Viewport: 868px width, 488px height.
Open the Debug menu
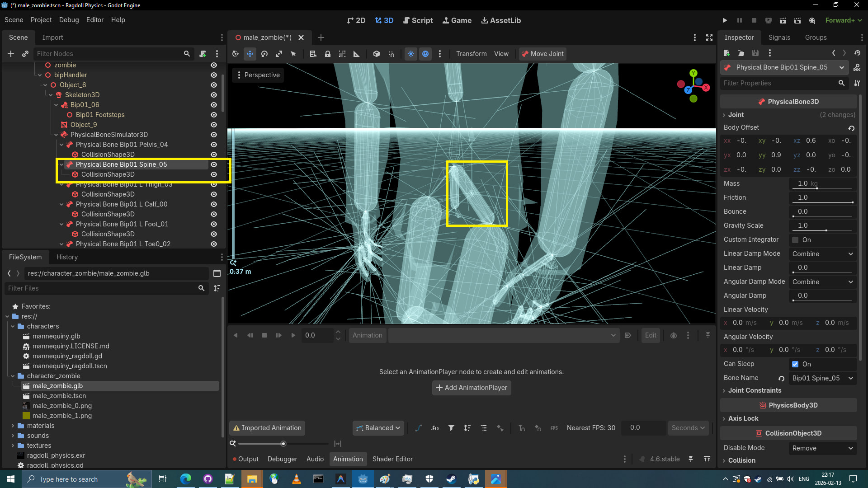click(x=69, y=20)
